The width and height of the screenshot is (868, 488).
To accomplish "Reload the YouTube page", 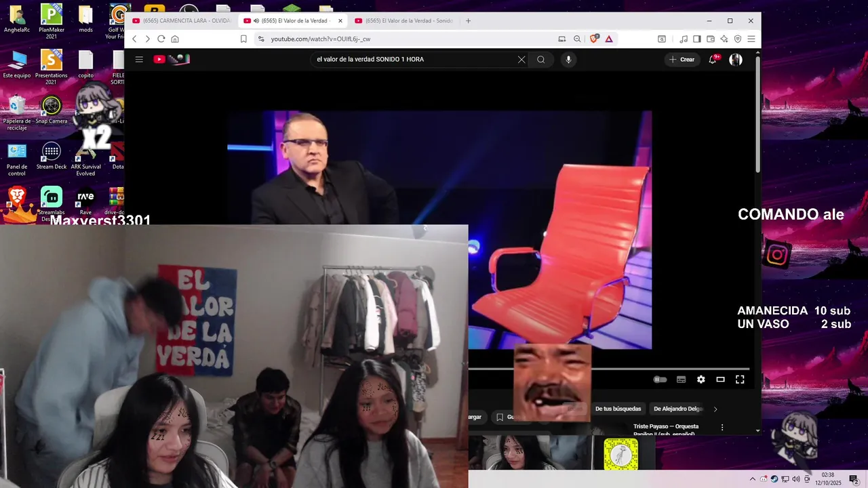I will click(x=161, y=39).
